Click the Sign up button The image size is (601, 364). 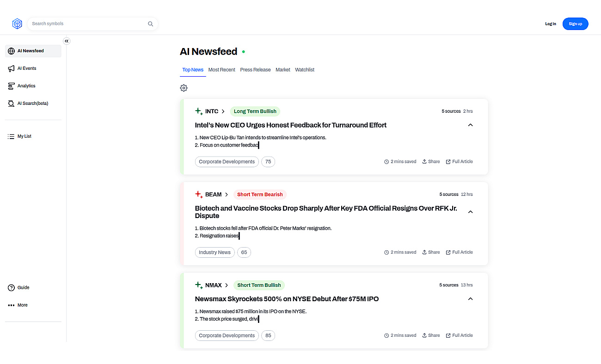pos(576,24)
